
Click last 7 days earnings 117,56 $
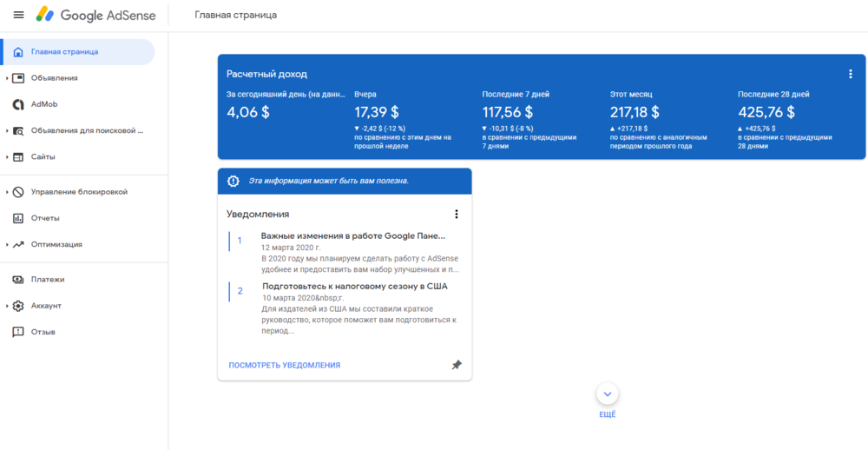(x=508, y=113)
